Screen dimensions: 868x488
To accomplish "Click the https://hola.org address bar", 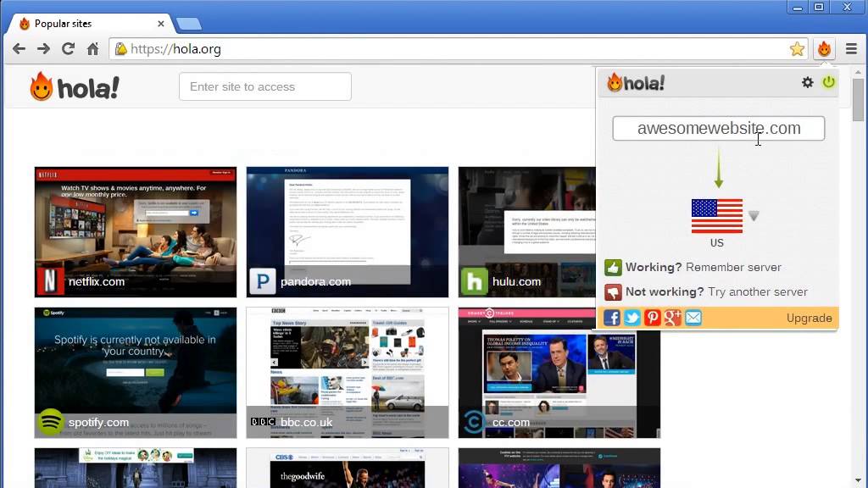I will (x=459, y=48).
